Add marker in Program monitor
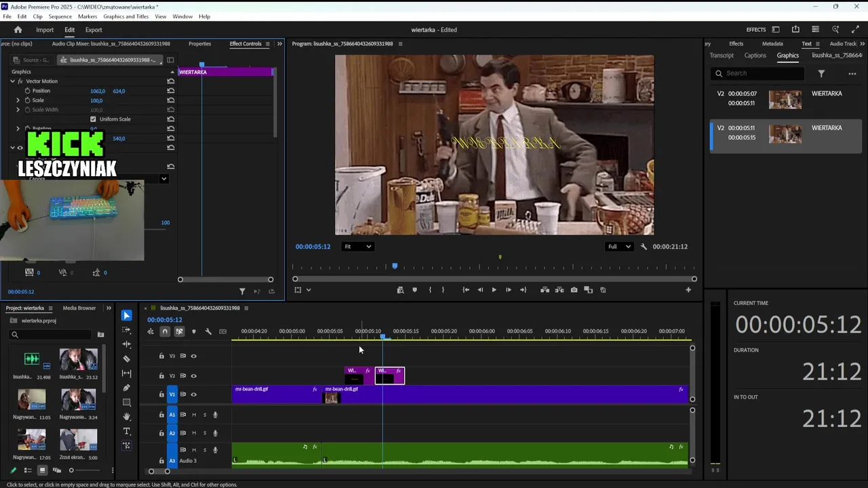This screenshot has width=868, height=488. (415, 290)
